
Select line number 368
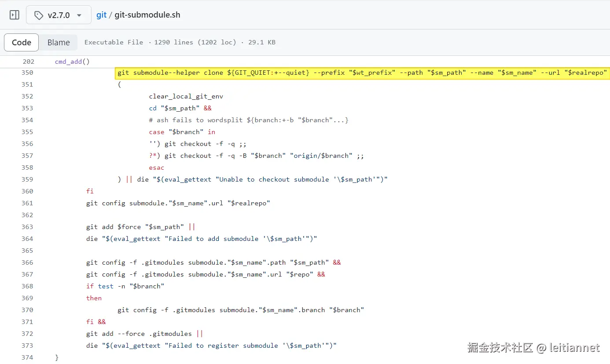pyautogui.click(x=27, y=286)
